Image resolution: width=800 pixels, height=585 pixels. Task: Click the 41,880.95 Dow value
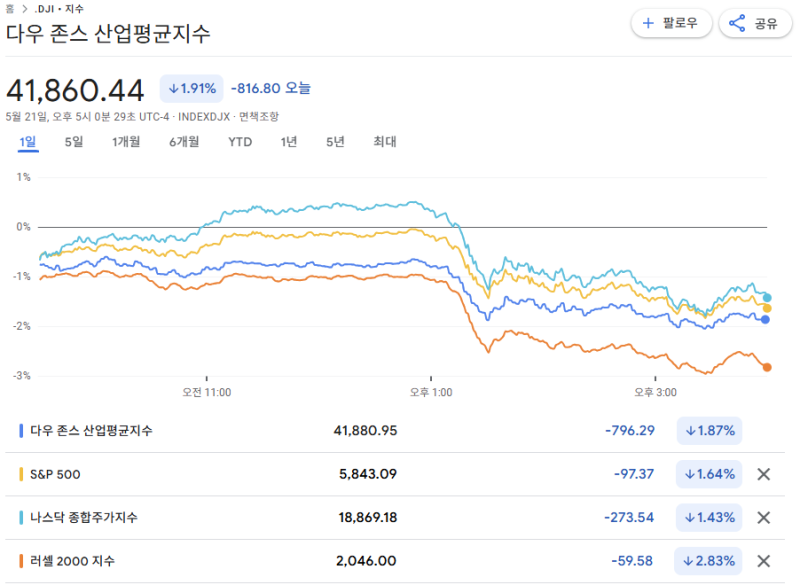click(x=365, y=430)
